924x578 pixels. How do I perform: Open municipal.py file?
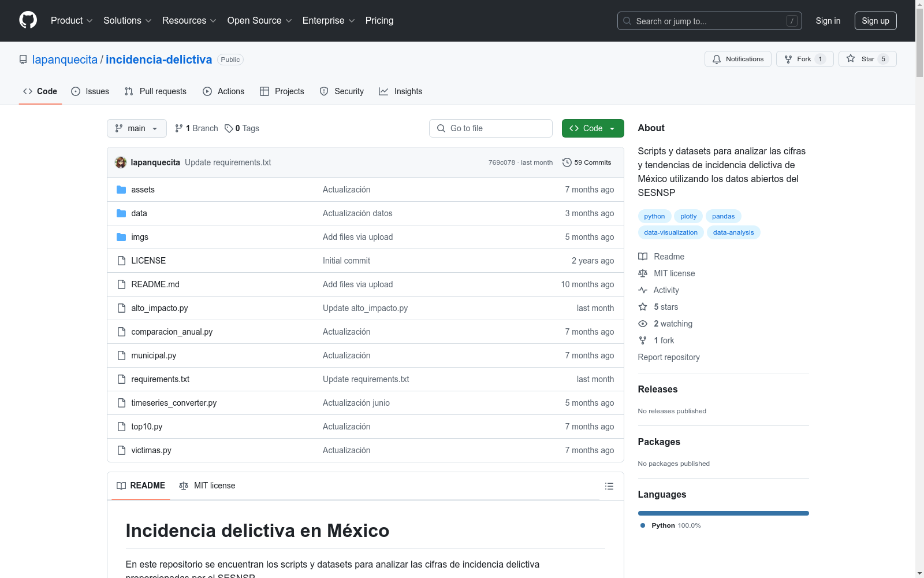click(154, 355)
